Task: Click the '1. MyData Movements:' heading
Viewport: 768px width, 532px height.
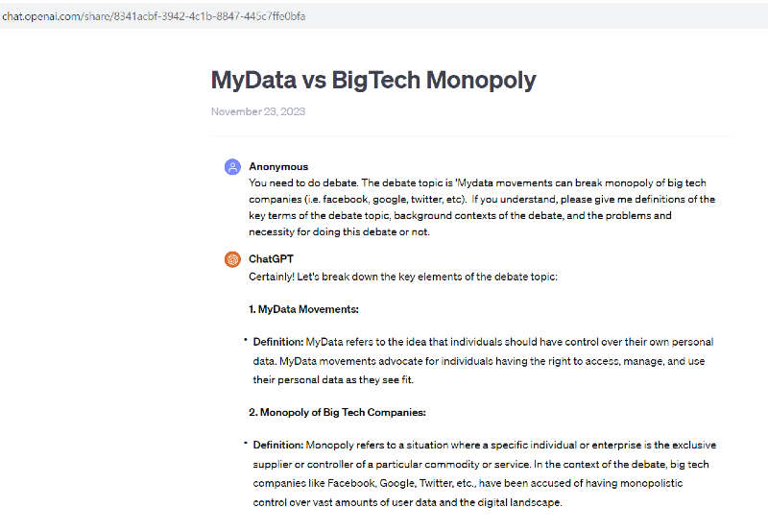Action: 303,309
